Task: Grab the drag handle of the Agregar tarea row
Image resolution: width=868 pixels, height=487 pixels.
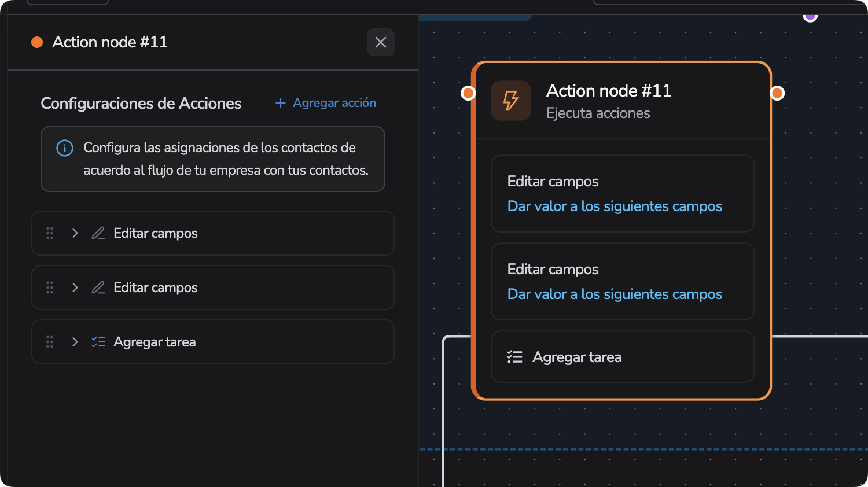Action: point(50,342)
